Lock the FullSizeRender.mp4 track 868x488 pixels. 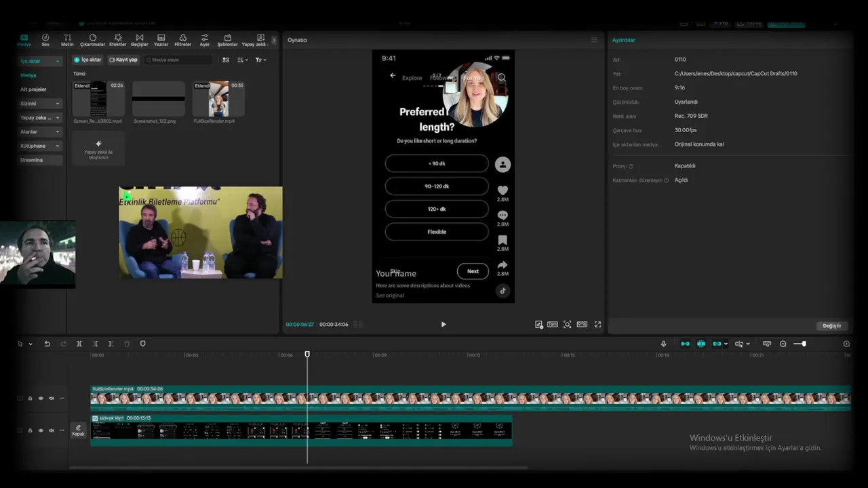(x=30, y=399)
